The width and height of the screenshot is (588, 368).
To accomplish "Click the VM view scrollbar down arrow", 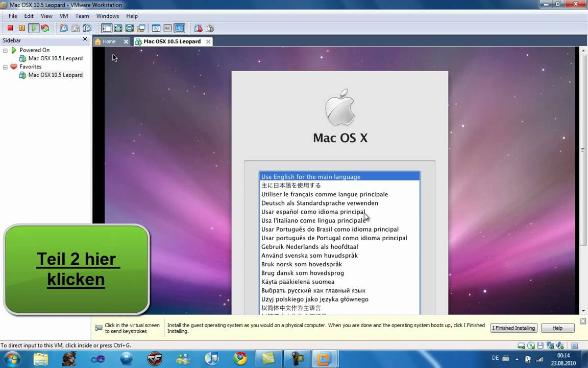I will click(x=583, y=311).
